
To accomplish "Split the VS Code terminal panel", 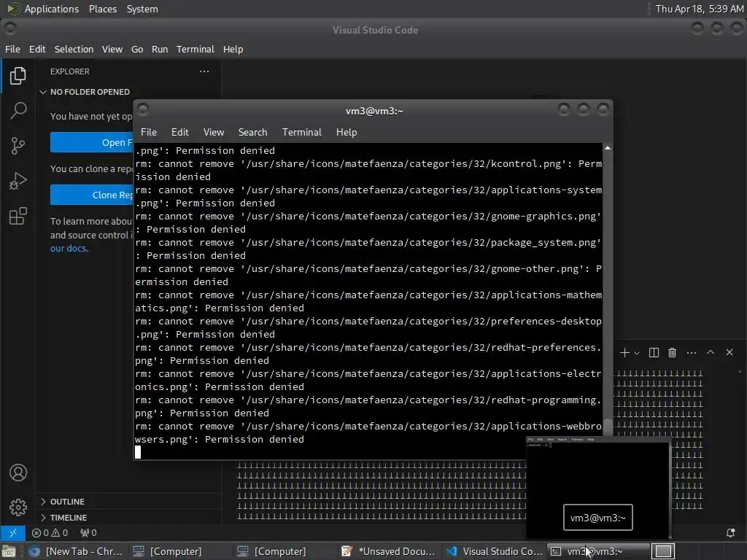I will click(654, 352).
